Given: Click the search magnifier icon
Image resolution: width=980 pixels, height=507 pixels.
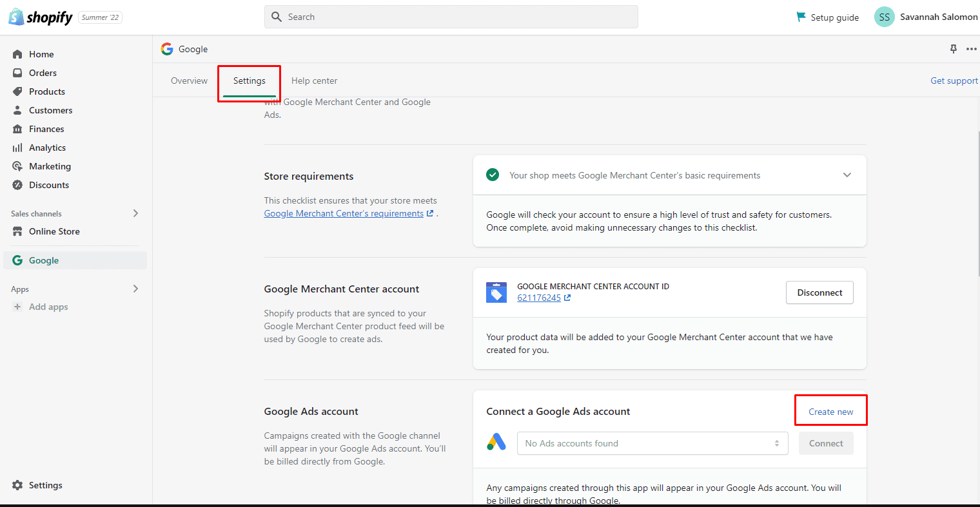Looking at the screenshot, I should [277, 17].
